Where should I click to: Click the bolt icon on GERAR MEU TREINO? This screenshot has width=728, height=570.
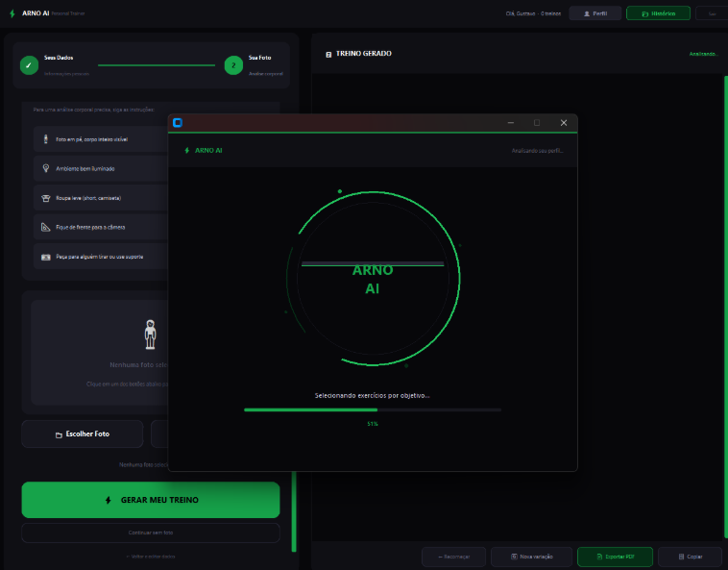109,500
